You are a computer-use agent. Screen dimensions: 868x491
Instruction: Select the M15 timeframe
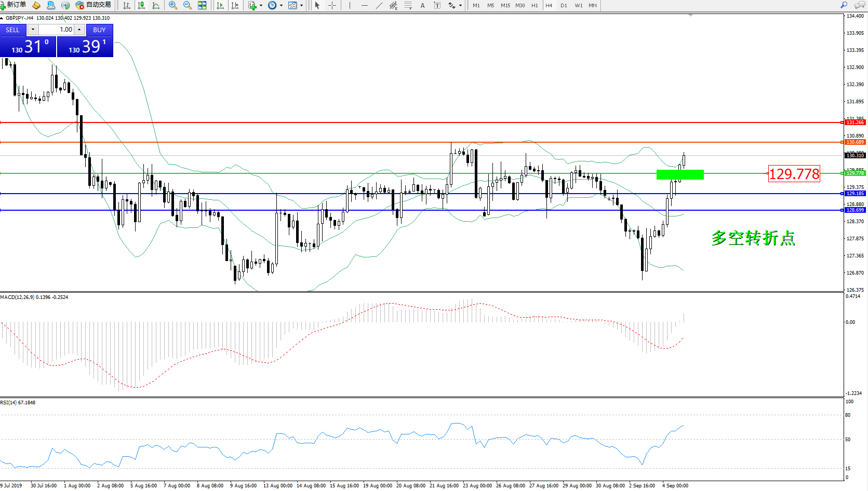point(505,5)
